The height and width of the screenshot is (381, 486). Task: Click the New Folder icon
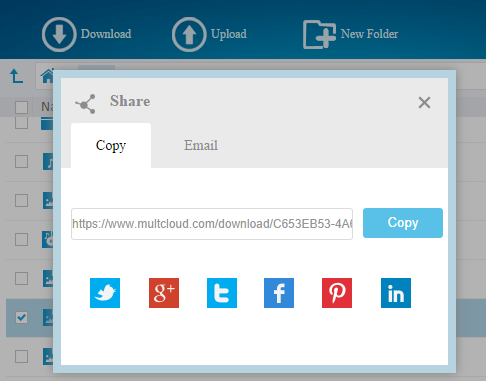pos(319,34)
